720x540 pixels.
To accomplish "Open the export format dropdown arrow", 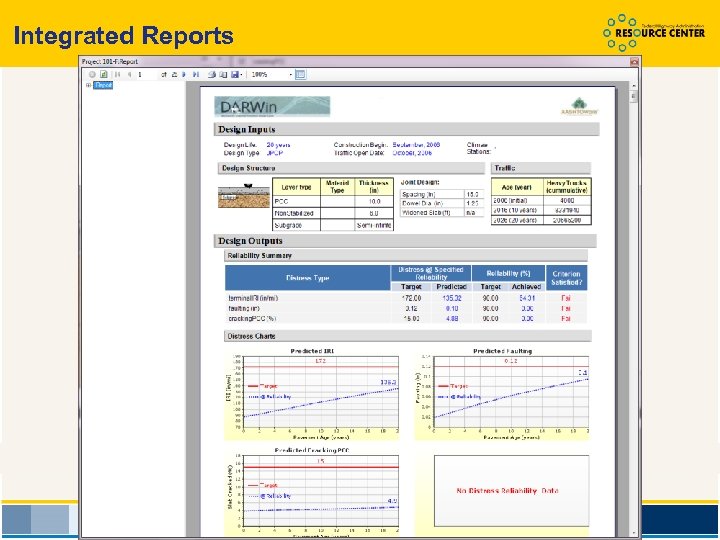I will point(241,75).
